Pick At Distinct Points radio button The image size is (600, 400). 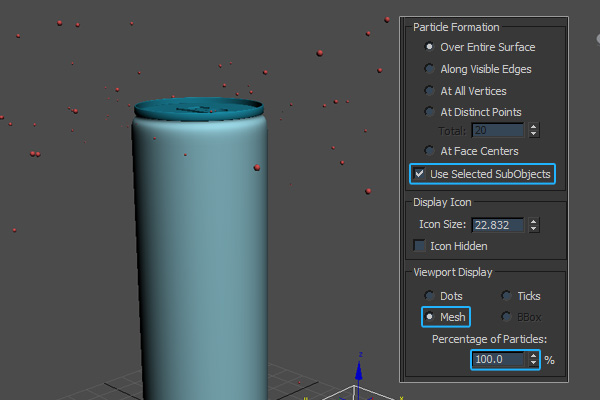click(x=430, y=112)
